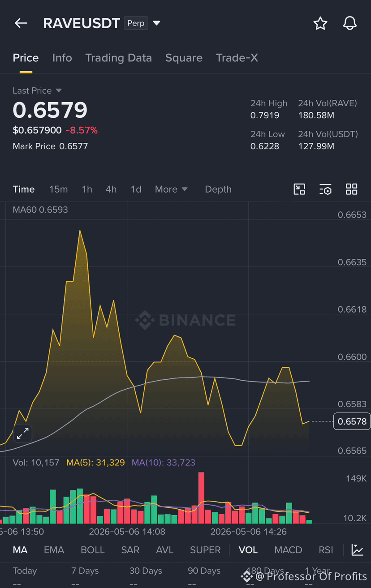This screenshot has height=588, width=371.
Task: Tap the RAVEUSDT pair title
Action: click(x=82, y=23)
